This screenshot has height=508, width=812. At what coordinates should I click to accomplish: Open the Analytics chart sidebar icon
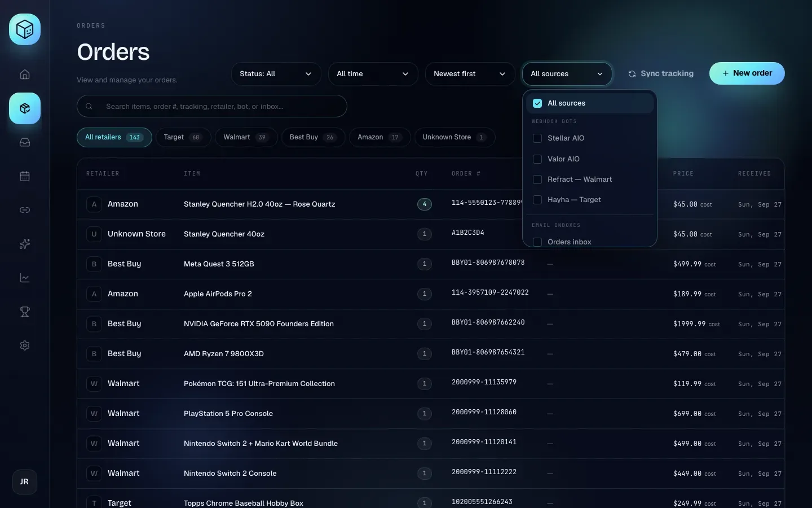[25, 278]
